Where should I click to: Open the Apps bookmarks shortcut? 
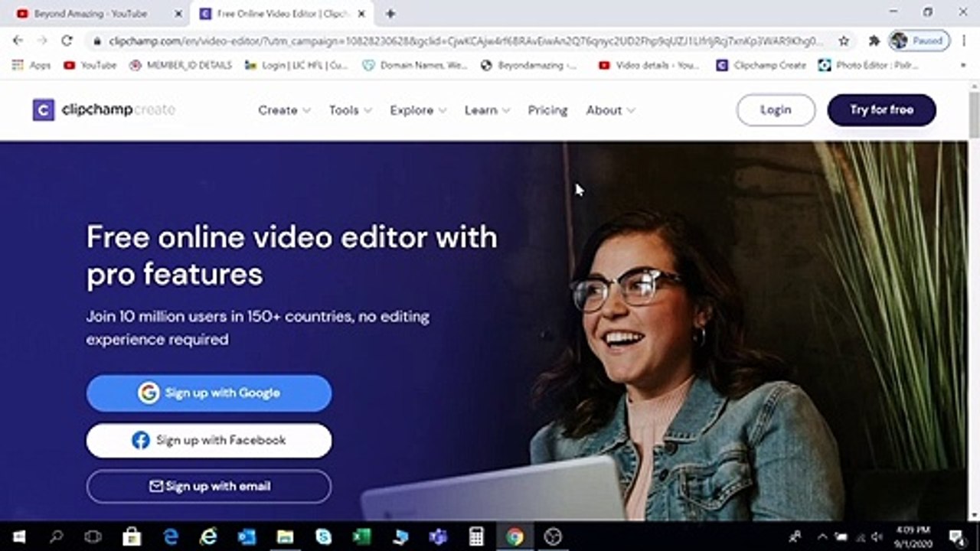tap(31, 65)
